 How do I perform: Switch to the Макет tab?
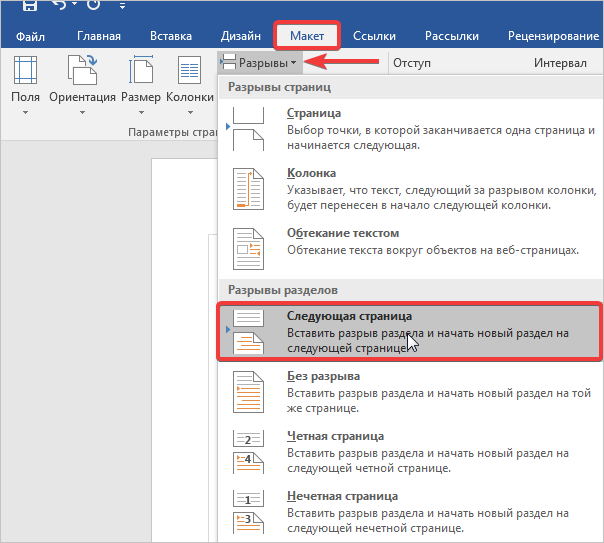pos(307,37)
